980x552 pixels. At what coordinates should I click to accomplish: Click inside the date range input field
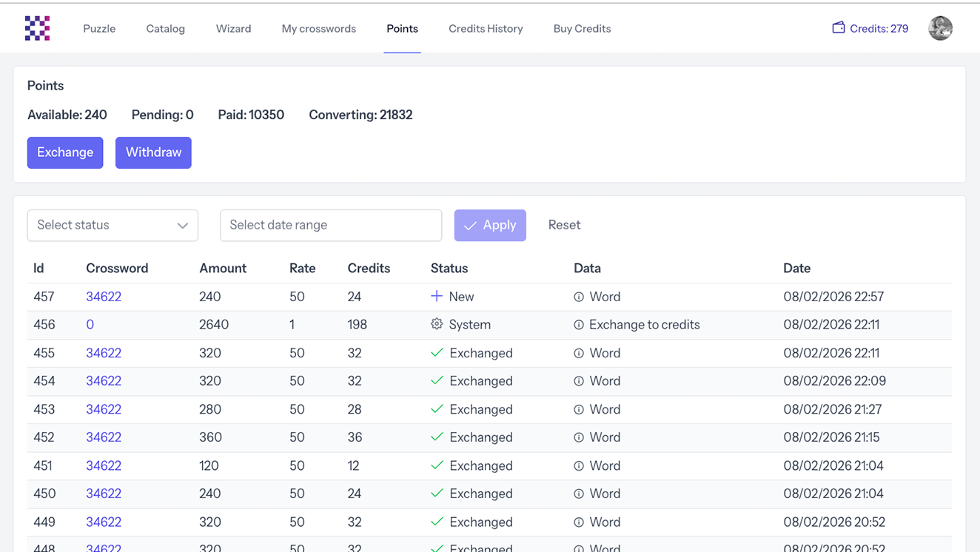331,225
